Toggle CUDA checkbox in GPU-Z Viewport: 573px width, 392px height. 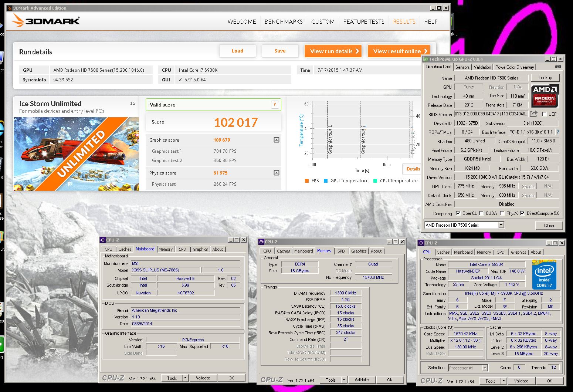pyautogui.click(x=481, y=213)
